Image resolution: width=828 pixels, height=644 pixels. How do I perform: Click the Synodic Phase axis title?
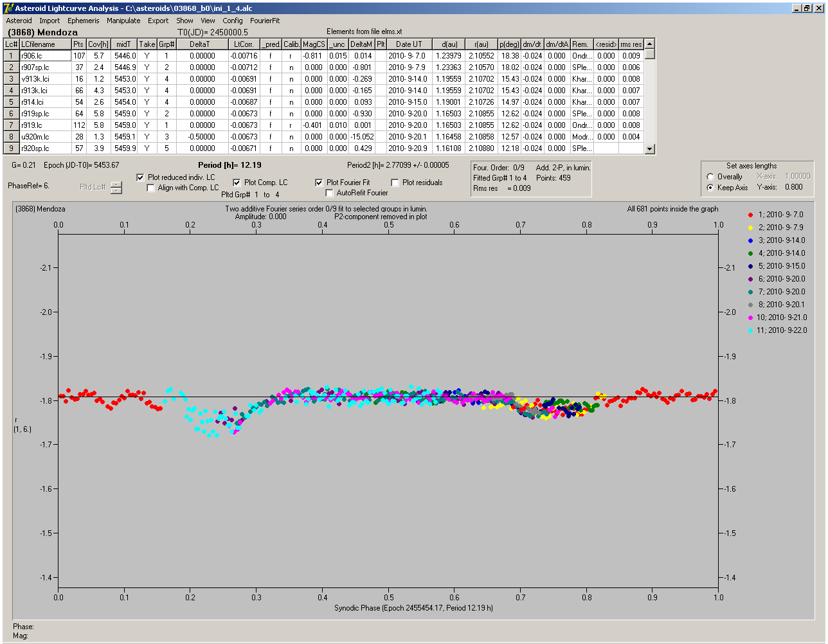pyautogui.click(x=413, y=607)
